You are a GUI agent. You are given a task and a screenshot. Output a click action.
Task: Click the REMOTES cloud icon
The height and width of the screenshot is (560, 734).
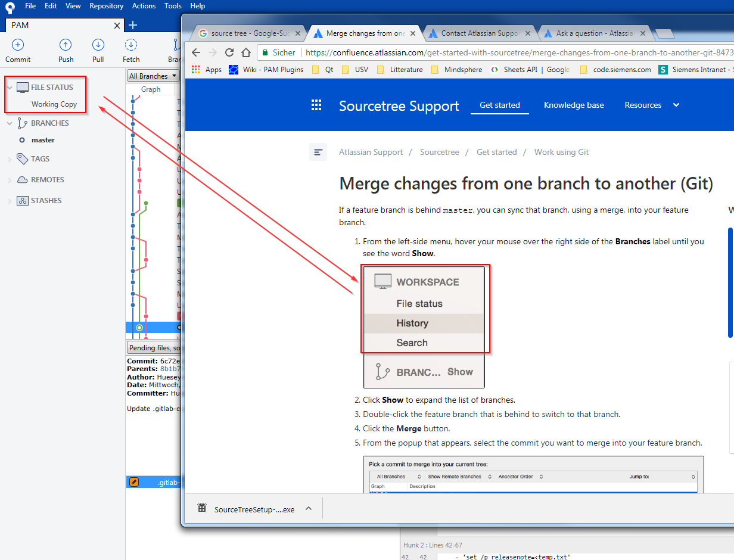tap(22, 180)
